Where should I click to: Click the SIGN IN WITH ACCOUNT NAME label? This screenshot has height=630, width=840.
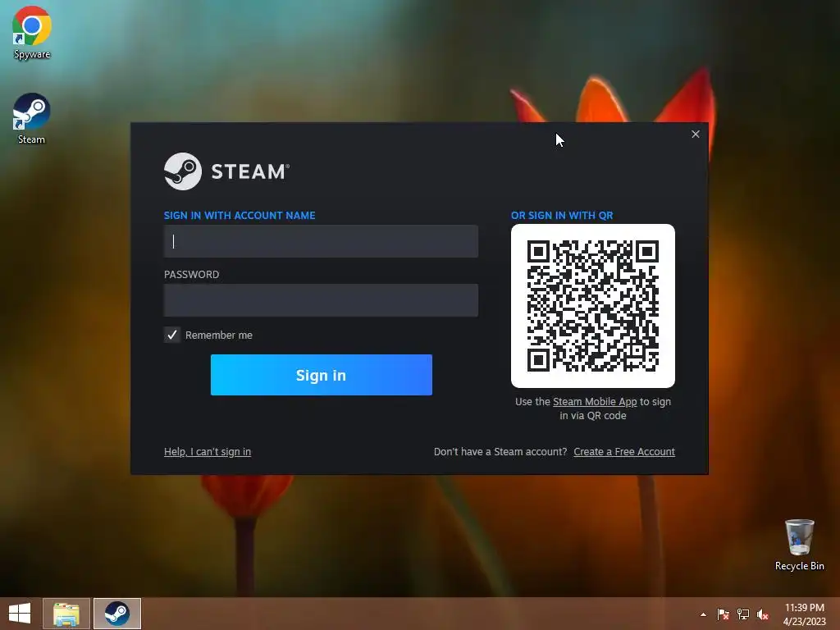[240, 216]
